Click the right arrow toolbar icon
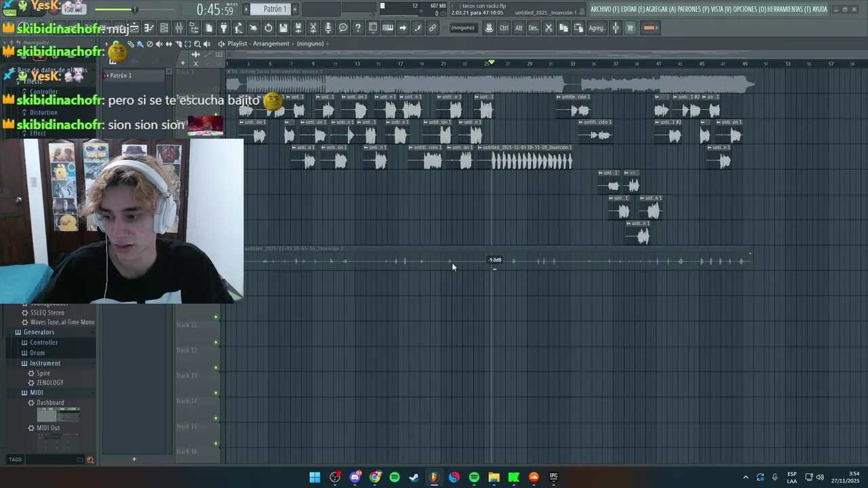The width and height of the screenshot is (868, 488). (x=402, y=28)
